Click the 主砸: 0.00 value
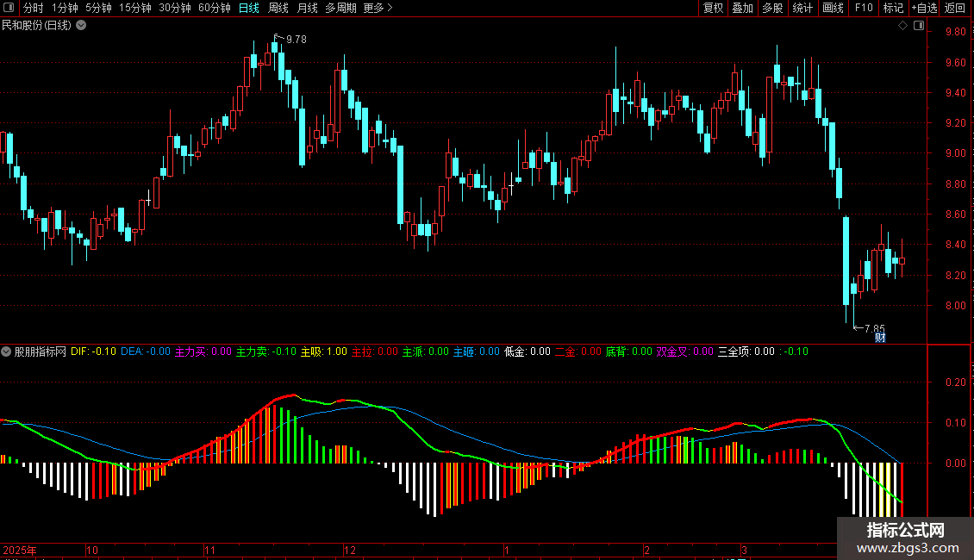974x560 pixels. [477, 352]
